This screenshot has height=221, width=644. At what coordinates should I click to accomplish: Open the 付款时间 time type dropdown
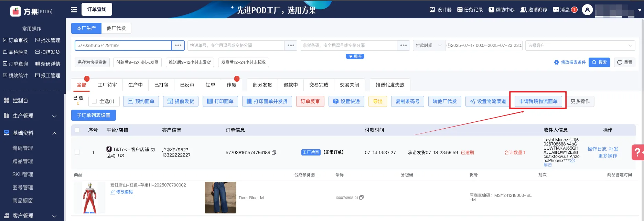(x=429, y=46)
